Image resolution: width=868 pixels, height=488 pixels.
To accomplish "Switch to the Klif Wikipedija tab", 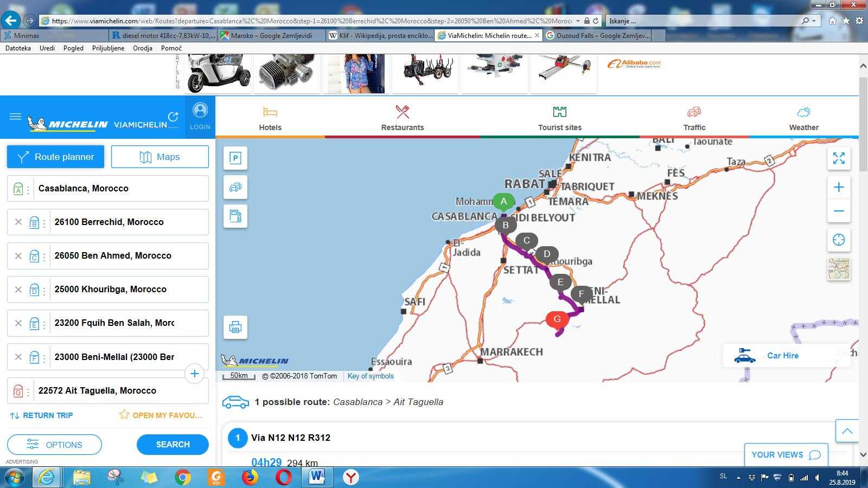I will 380,35.
